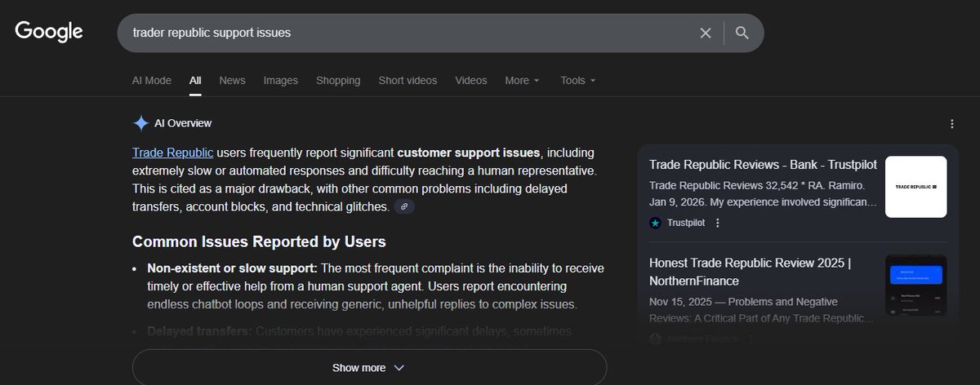The image size is (980, 385).
Task: Expand the Tools dropdown
Action: tap(577, 80)
